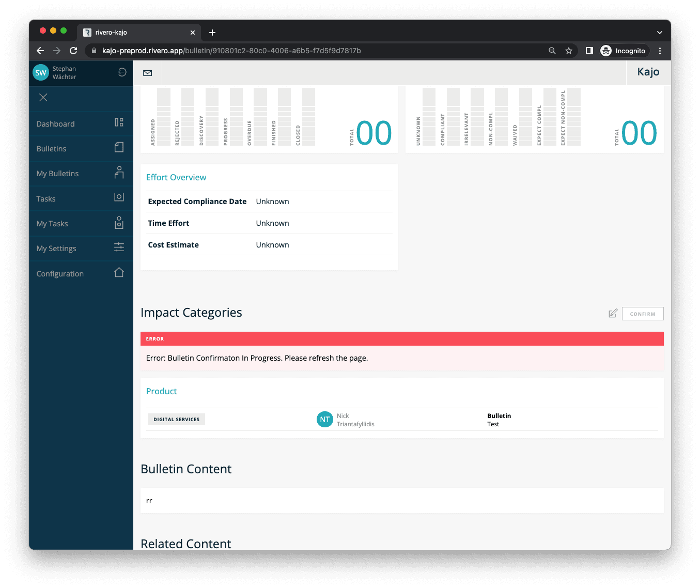Click the Impact Categories heading
This screenshot has width=700, height=588.
(191, 313)
